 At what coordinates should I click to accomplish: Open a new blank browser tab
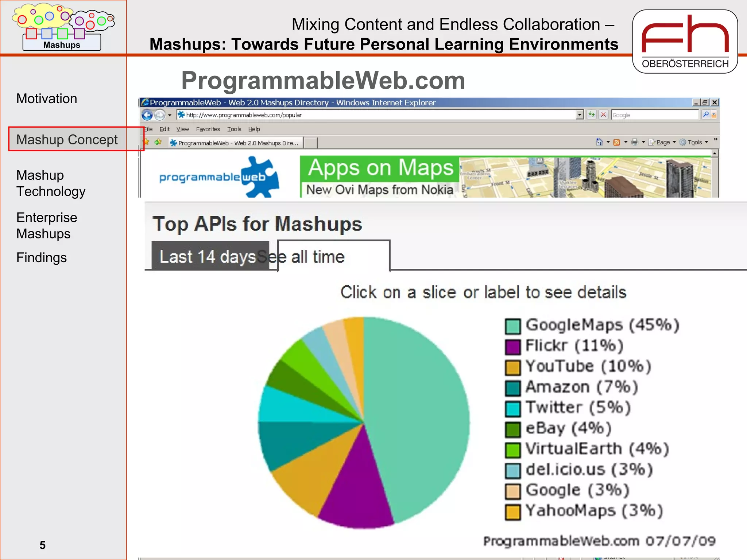310,143
